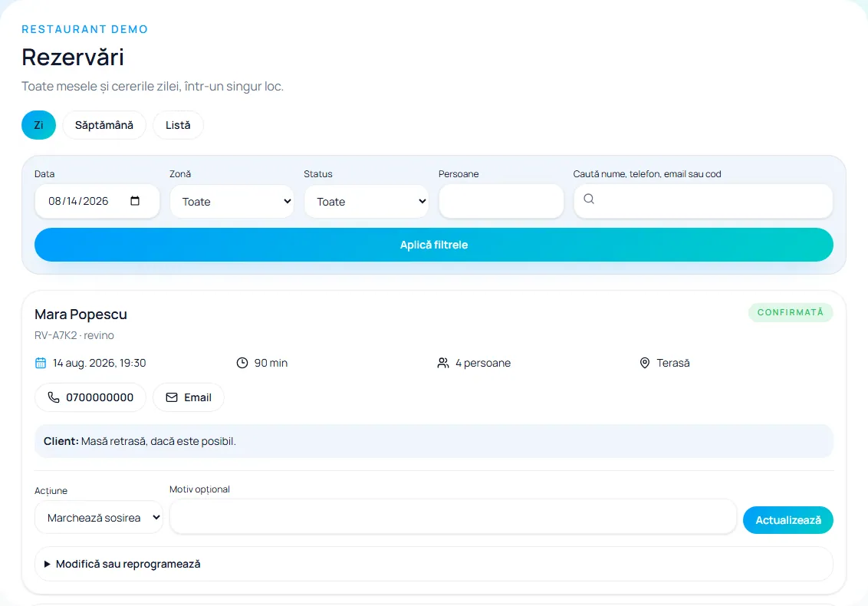Open the Zonă dropdown
The width and height of the screenshot is (868, 606).
[232, 202]
